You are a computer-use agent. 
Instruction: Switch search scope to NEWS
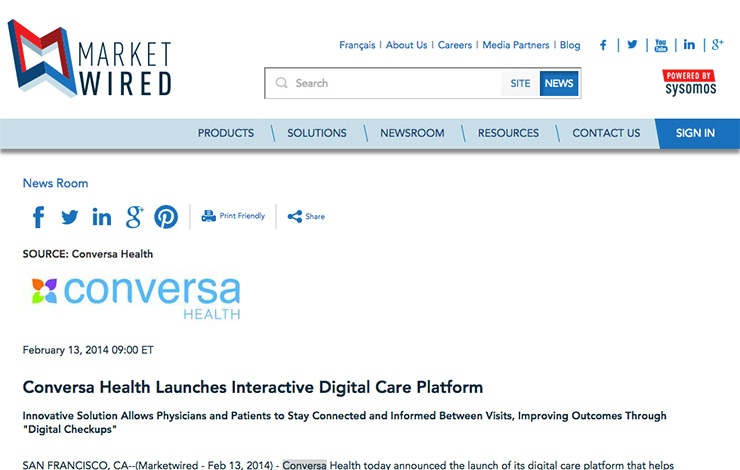tap(559, 84)
